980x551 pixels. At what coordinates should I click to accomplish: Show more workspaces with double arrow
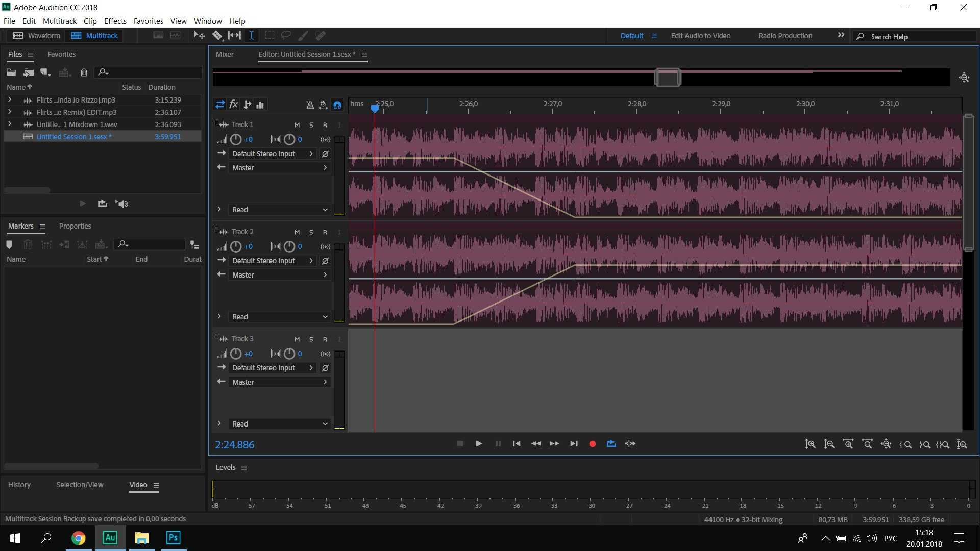841,35
